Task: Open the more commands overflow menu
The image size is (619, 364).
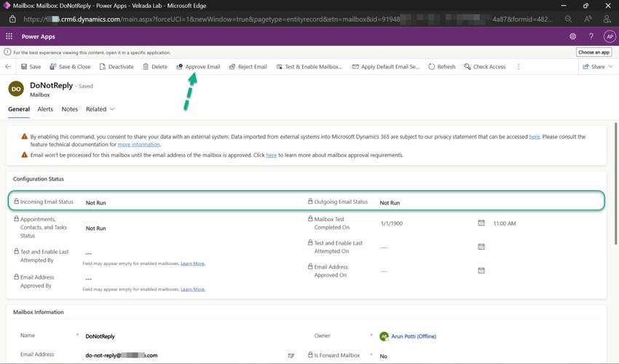Action: tap(519, 67)
